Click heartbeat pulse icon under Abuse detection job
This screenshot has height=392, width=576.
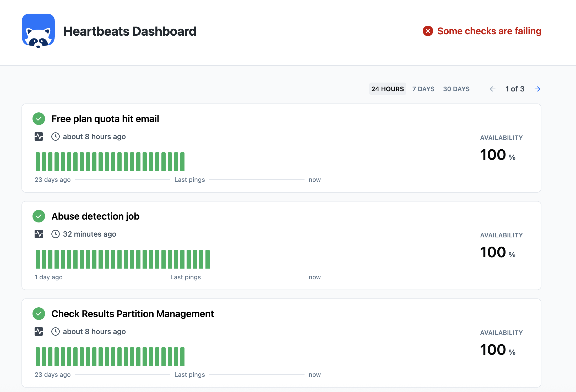point(39,234)
